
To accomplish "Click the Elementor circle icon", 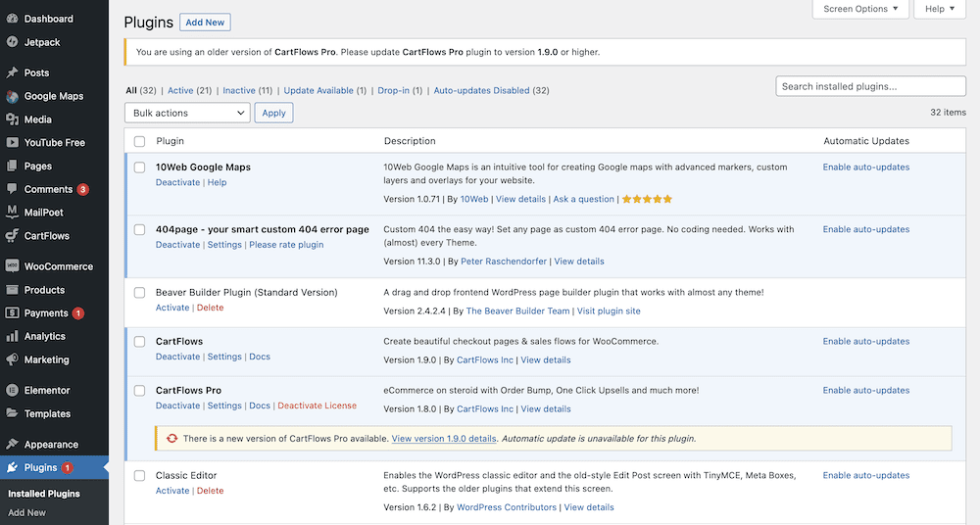I will point(12,390).
